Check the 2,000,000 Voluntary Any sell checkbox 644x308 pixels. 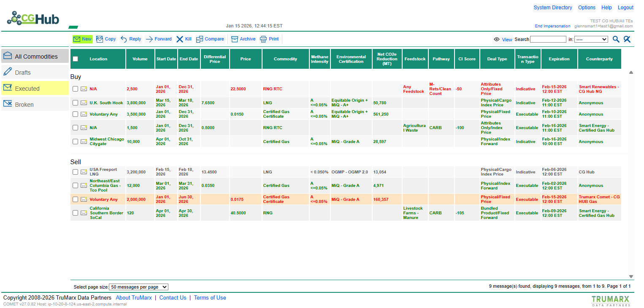[x=75, y=200]
